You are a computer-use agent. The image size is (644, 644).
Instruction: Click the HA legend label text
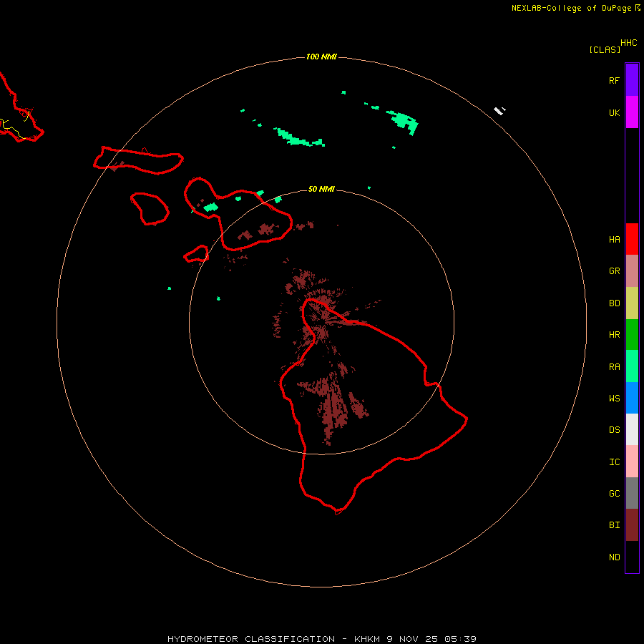614,239
